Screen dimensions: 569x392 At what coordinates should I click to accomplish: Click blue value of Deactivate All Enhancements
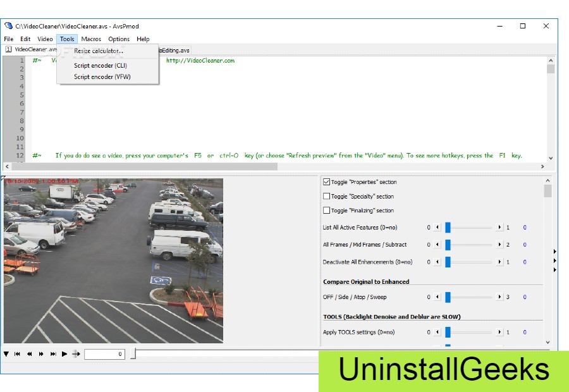click(525, 262)
